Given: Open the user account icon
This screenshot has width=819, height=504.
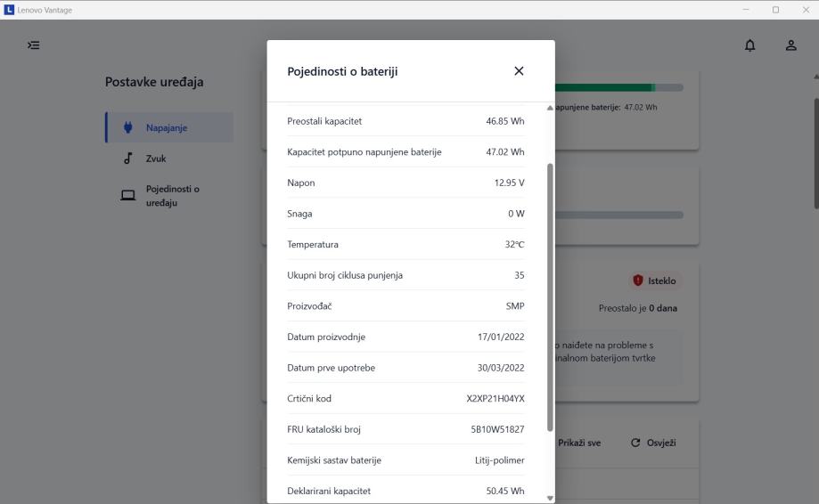Looking at the screenshot, I should (x=790, y=45).
